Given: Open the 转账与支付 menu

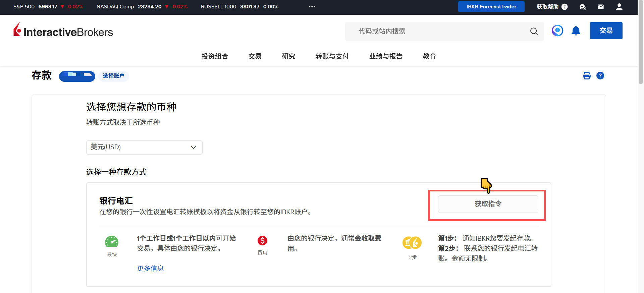Looking at the screenshot, I should (x=332, y=56).
